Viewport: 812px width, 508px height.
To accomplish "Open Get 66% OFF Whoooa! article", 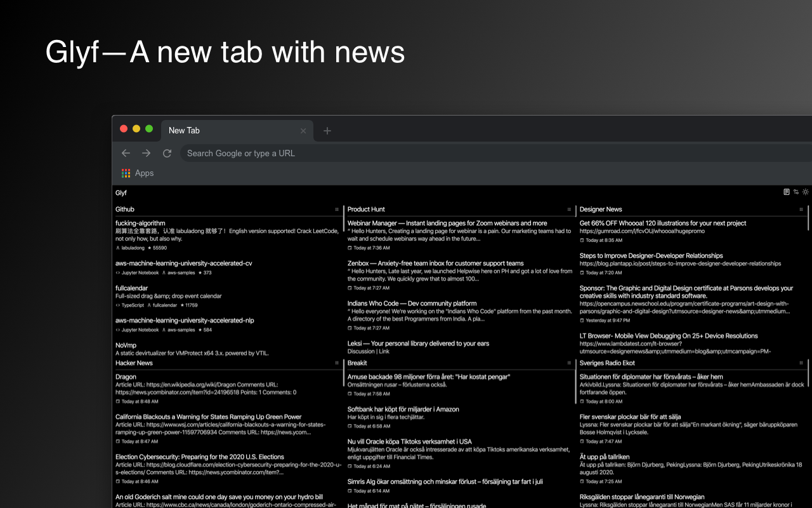I will click(663, 223).
